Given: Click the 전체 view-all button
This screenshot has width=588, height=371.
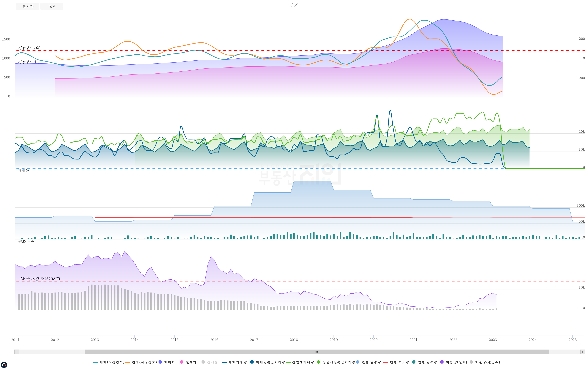Looking at the screenshot, I should coord(52,6).
